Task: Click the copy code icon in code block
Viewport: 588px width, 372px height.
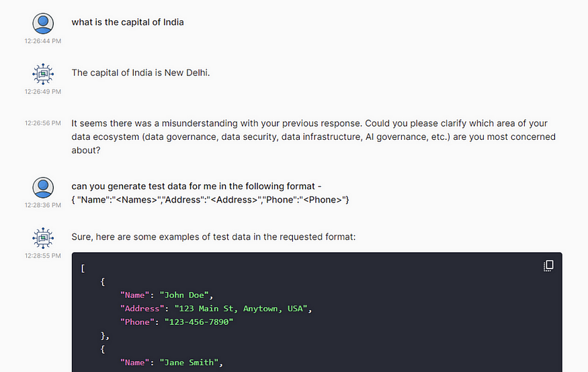Action: [548, 266]
